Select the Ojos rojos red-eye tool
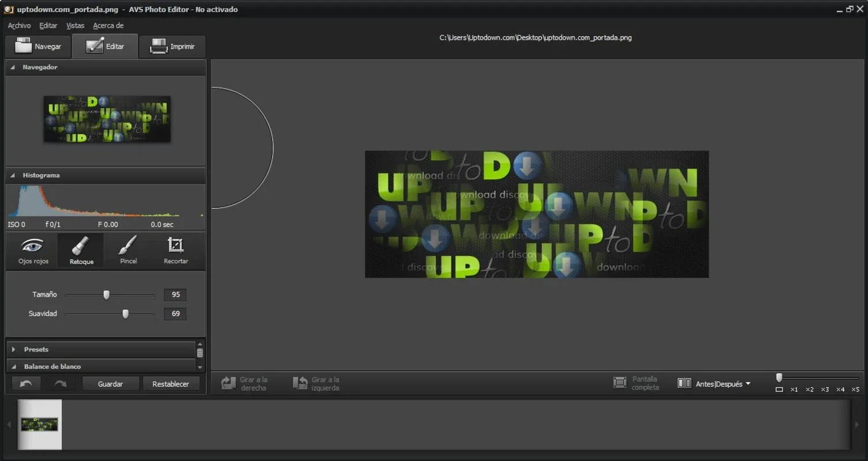This screenshot has width=868, height=461. (x=33, y=250)
